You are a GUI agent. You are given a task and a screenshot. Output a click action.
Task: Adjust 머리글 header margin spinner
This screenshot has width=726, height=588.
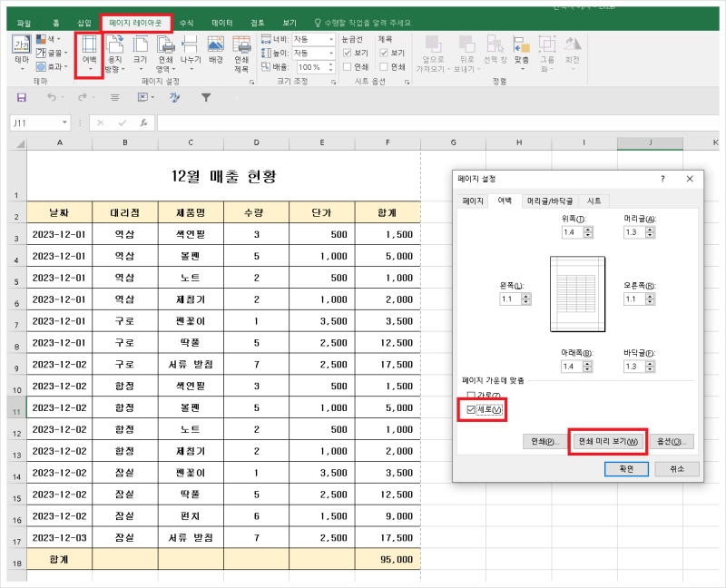coord(650,232)
